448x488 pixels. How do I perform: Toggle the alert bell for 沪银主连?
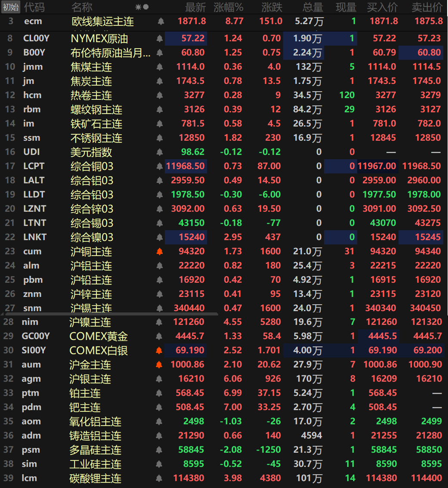[159, 379]
